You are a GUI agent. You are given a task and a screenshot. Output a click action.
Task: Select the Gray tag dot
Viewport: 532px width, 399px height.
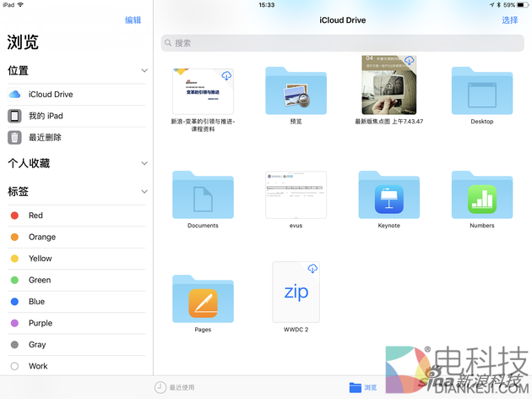click(14, 345)
